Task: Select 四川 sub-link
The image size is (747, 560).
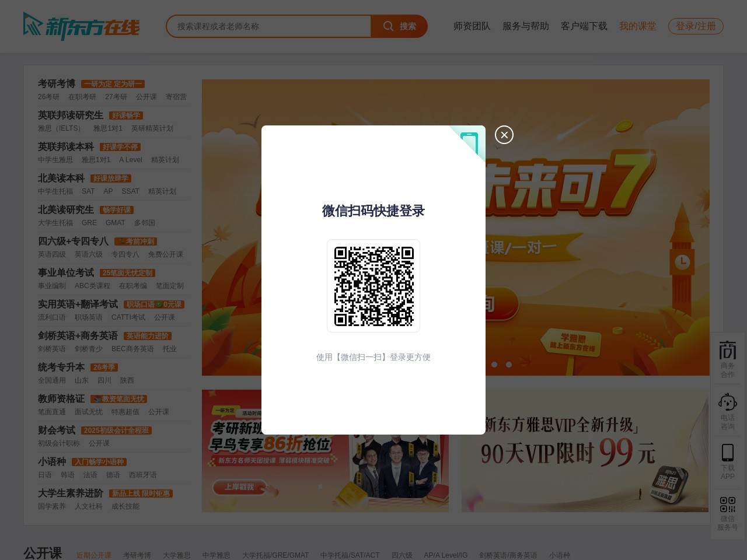Action: click(104, 380)
